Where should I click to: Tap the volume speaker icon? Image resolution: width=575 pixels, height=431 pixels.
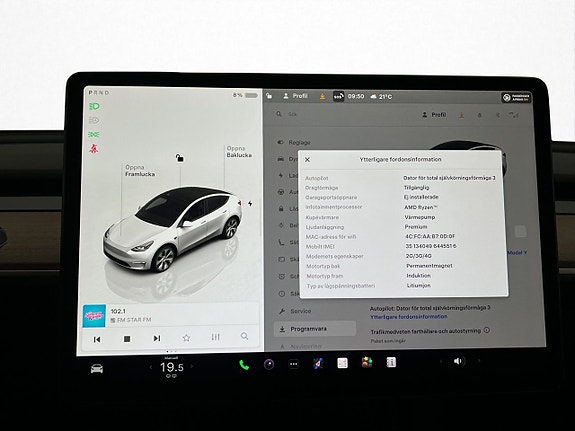tap(458, 361)
